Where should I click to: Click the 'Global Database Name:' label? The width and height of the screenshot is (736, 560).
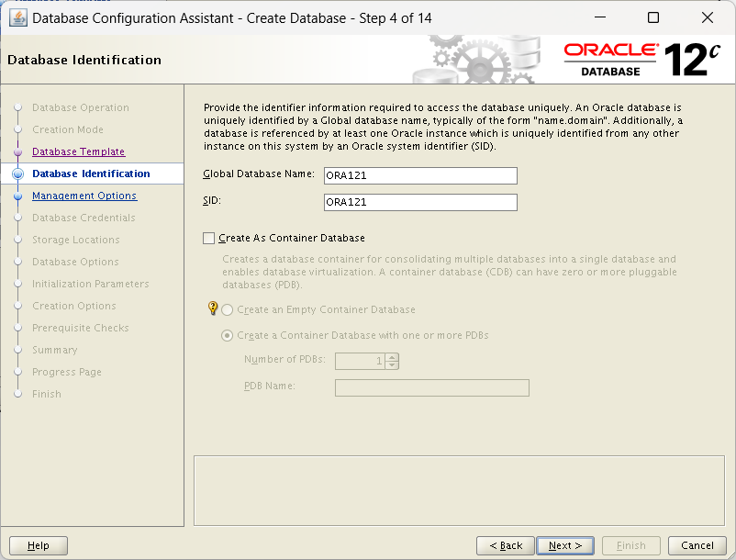point(259,174)
